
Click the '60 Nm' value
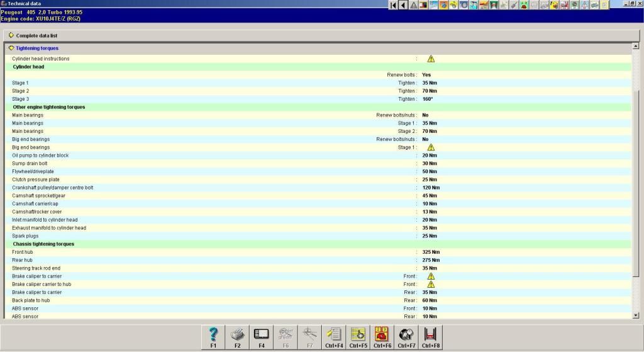coord(430,300)
